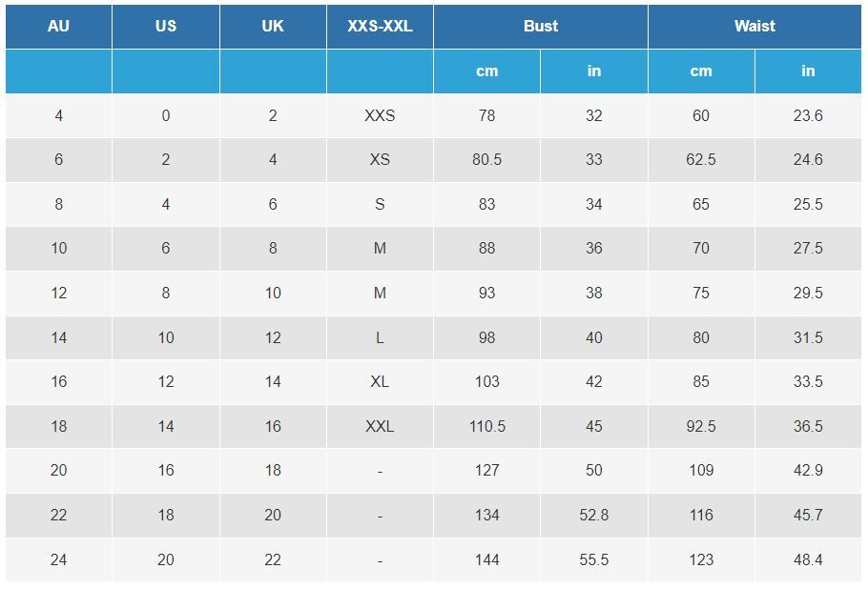The height and width of the screenshot is (589, 868).
Task: Click the 127 bust cm value
Action: point(487,471)
